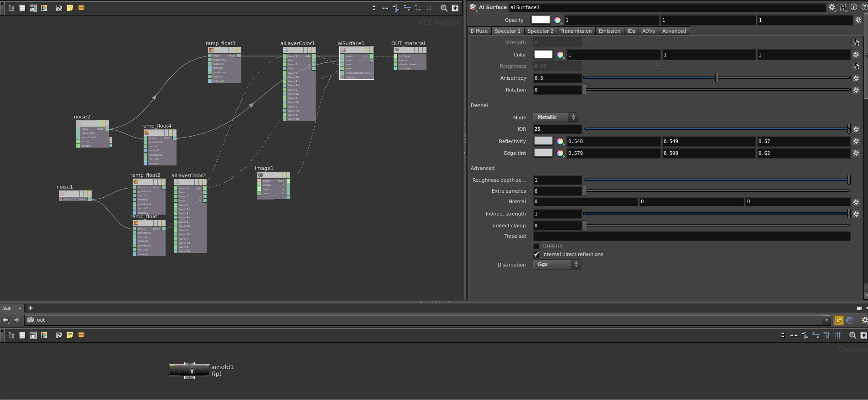The height and width of the screenshot is (400, 868).
Task: Open the Advanced tab
Action: pyautogui.click(x=674, y=31)
